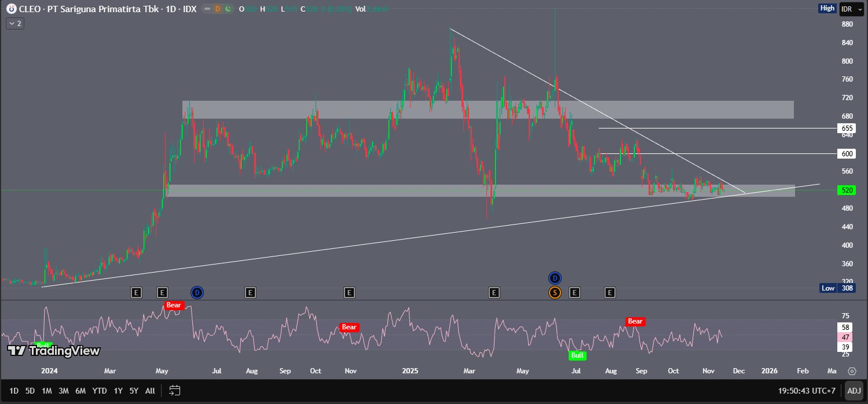Image resolution: width=868 pixels, height=404 pixels.
Task: Click the green moon market-closed icon
Action: point(228,9)
